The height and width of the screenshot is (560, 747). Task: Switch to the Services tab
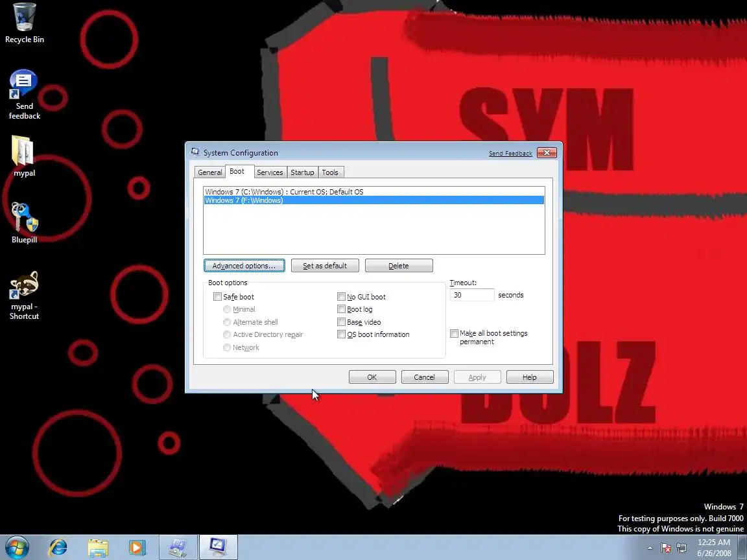pyautogui.click(x=270, y=172)
